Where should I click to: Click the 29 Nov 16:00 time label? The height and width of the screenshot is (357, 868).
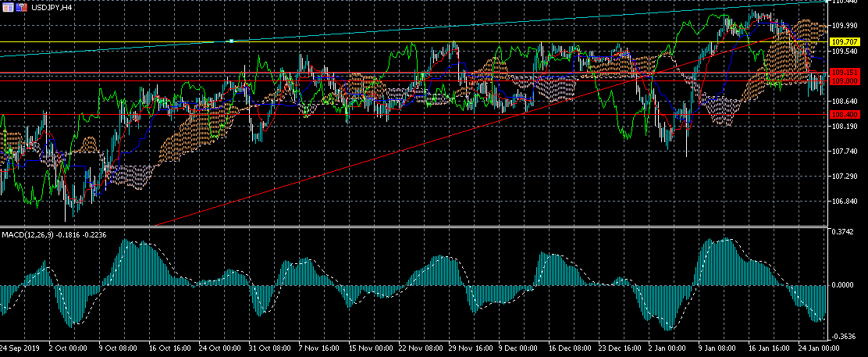pos(468,350)
